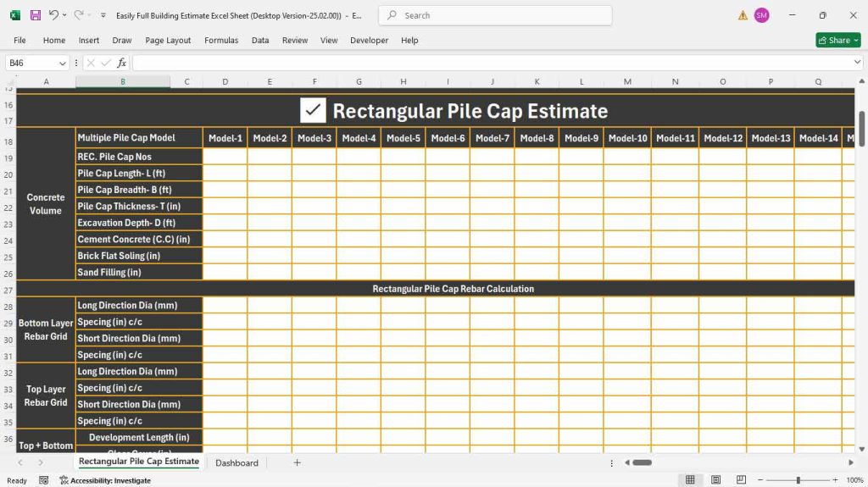The height and width of the screenshot is (487, 868).
Task: Switch to Normal view icon
Action: [690, 480]
